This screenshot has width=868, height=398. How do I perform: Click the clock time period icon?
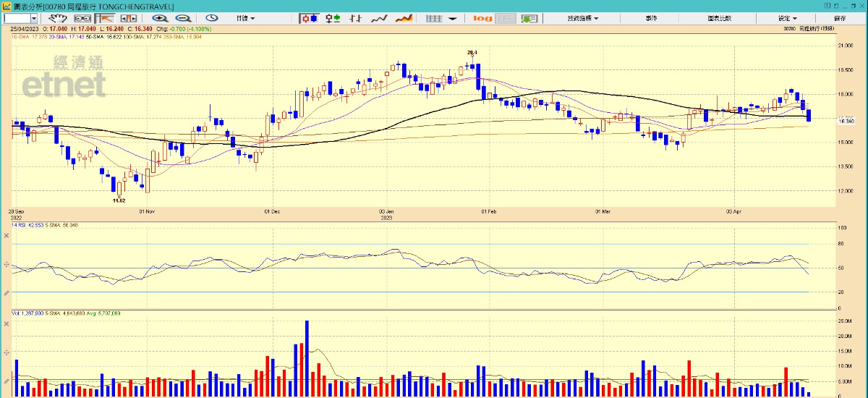point(212,18)
